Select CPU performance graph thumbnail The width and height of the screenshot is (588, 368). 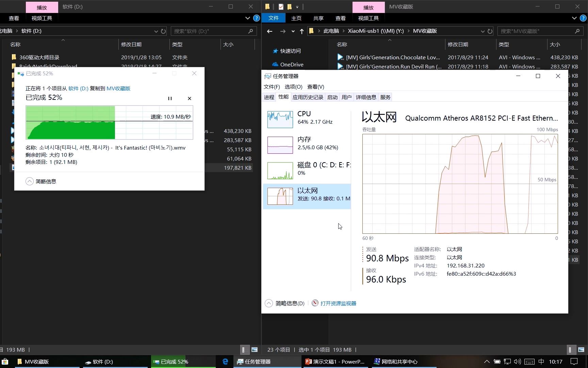tap(280, 120)
